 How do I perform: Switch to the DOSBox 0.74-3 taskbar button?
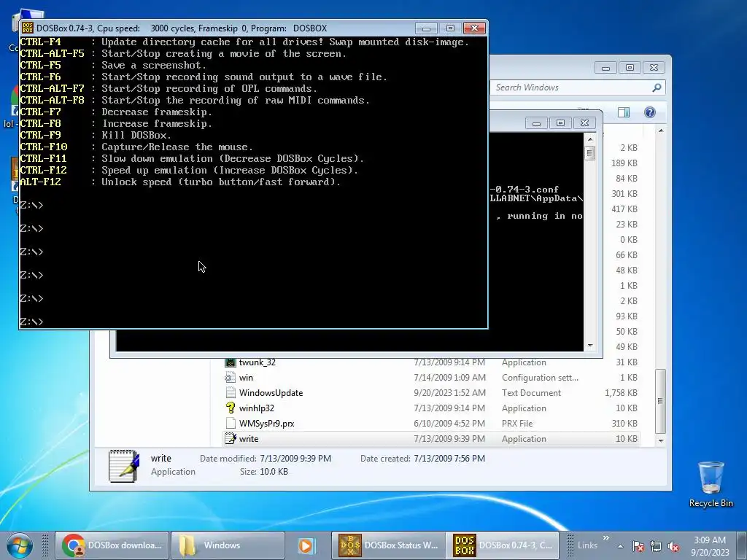503,545
